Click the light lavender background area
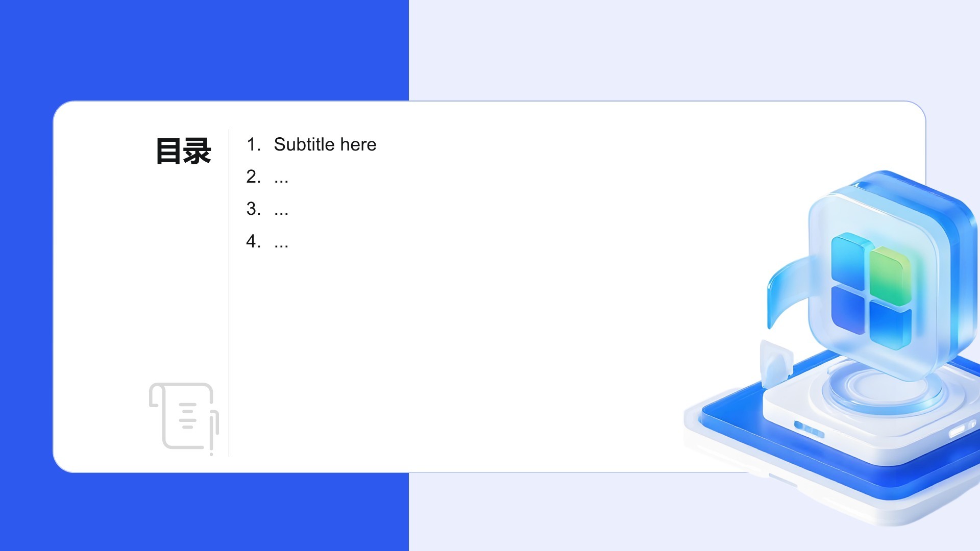The height and width of the screenshot is (551, 980). [x=664, y=51]
